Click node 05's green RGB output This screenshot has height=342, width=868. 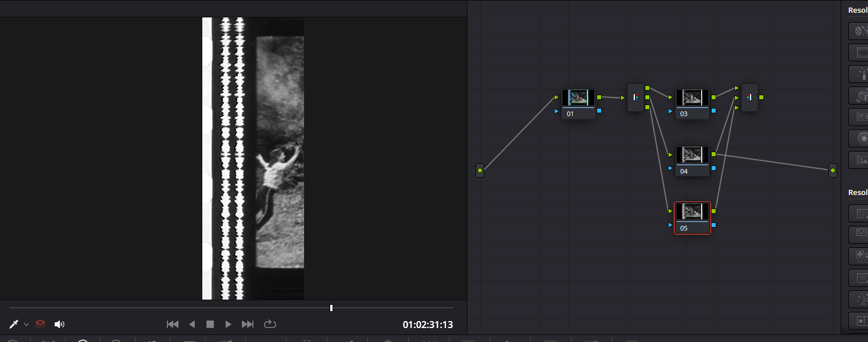[x=713, y=211]
